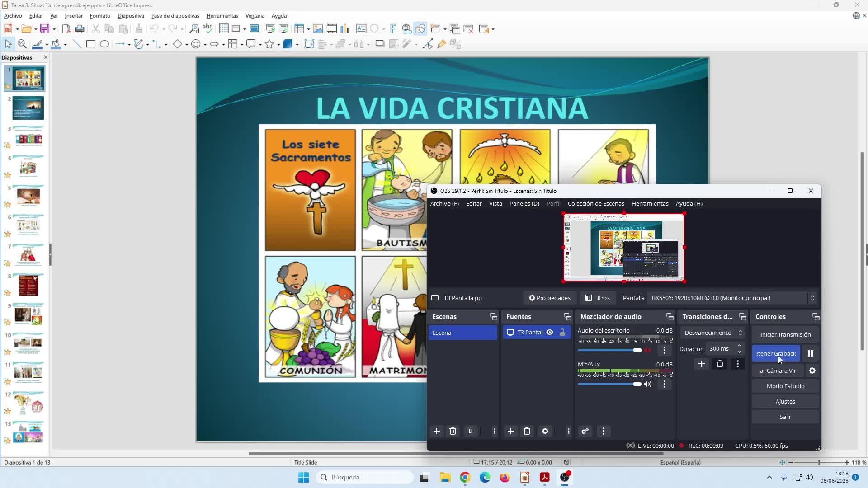Open Firefox from the Windows taskbar
Image resolution: width=868 pixels, height=488 pixels.
click(x=505, y=477)
